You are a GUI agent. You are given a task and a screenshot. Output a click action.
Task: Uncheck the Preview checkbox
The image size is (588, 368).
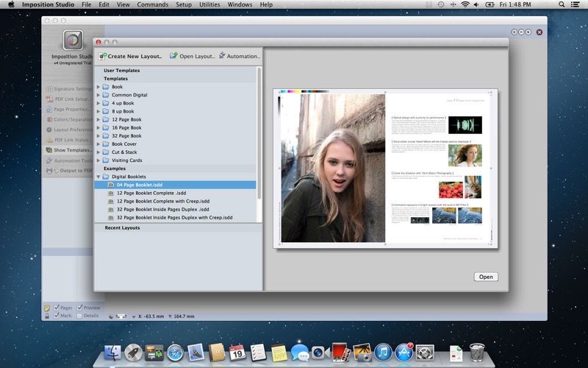pyautogui.click(x=79, y=307)
